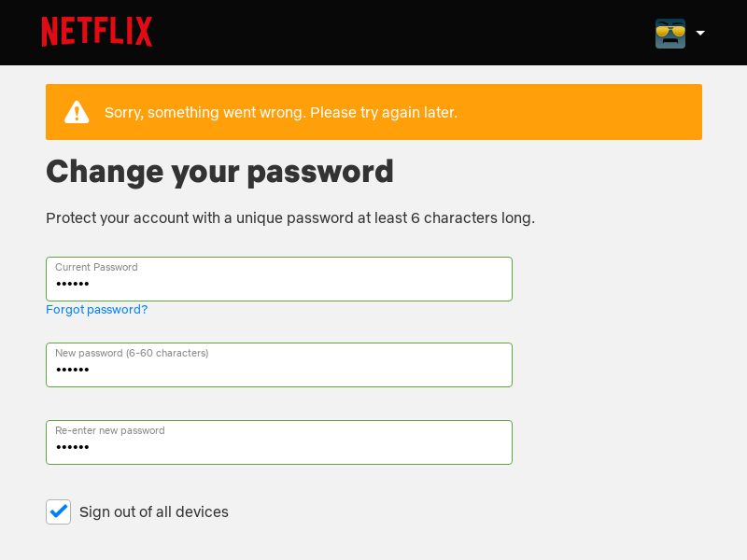Screen dimensions: 747x560
Task: Click the 'Protect your account' description text
Action: coord(290,218)
